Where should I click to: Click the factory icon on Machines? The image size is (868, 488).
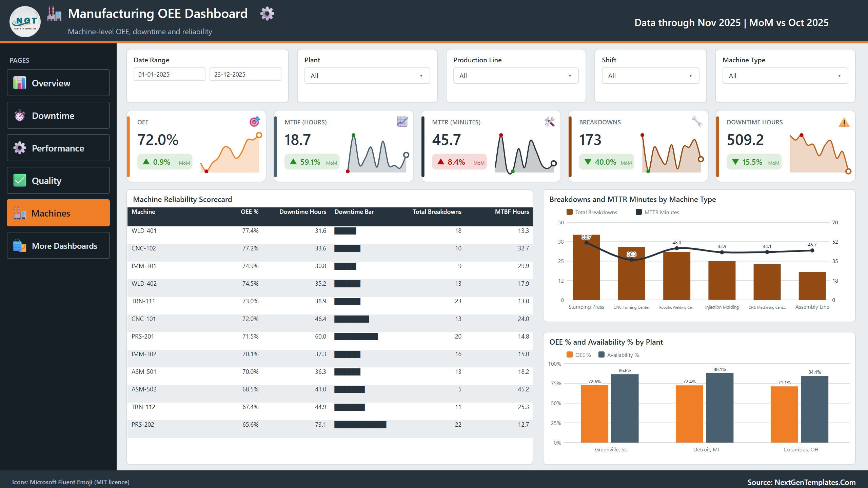[x=20, y=213]
